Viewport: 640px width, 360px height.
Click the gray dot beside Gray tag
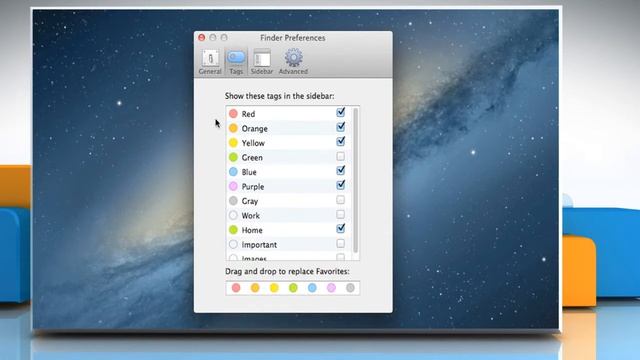233,201
